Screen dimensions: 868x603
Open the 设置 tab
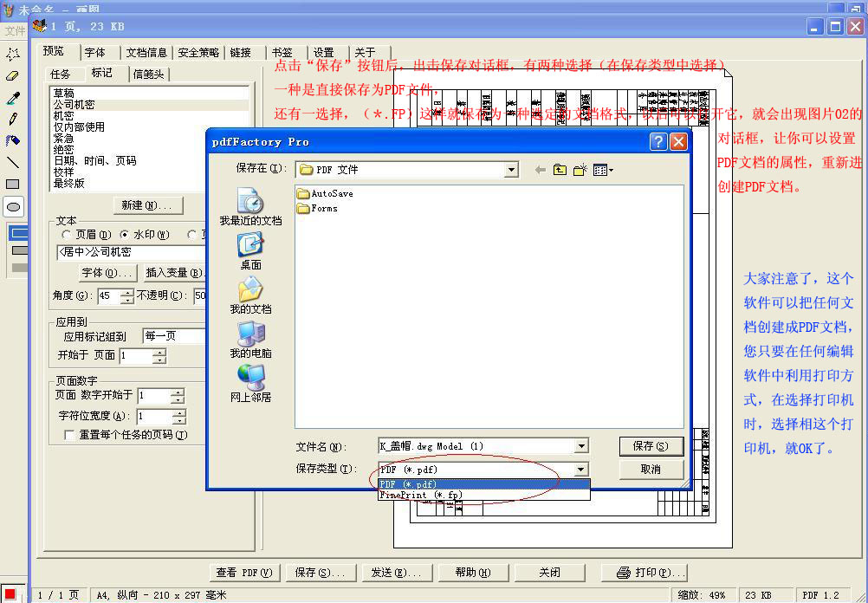point(324,53)
